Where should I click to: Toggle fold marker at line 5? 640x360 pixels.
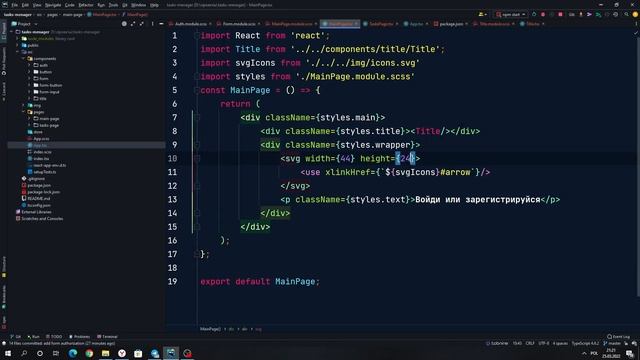[197, 90]
